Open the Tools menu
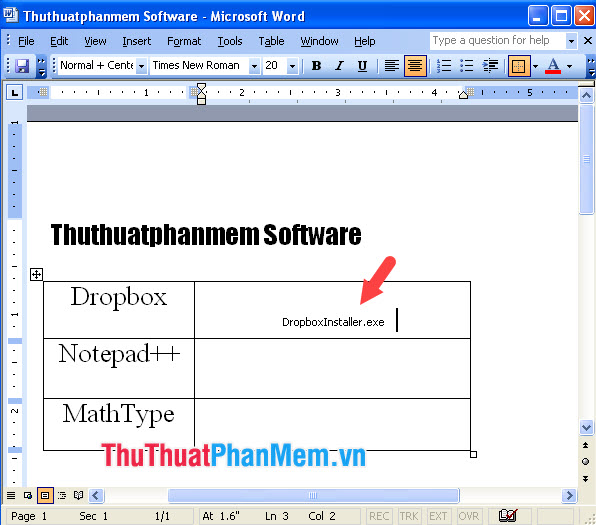 [x=230, y=41]
